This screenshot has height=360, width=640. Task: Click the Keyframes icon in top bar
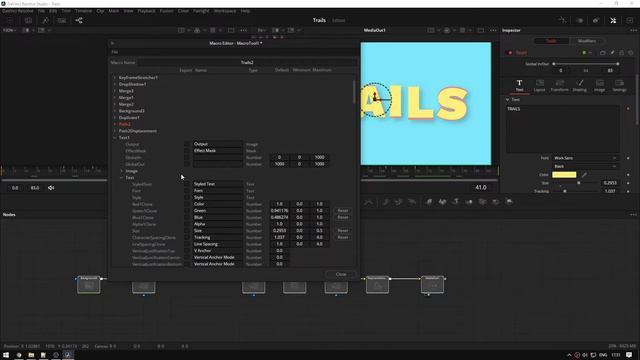[580, 20]
